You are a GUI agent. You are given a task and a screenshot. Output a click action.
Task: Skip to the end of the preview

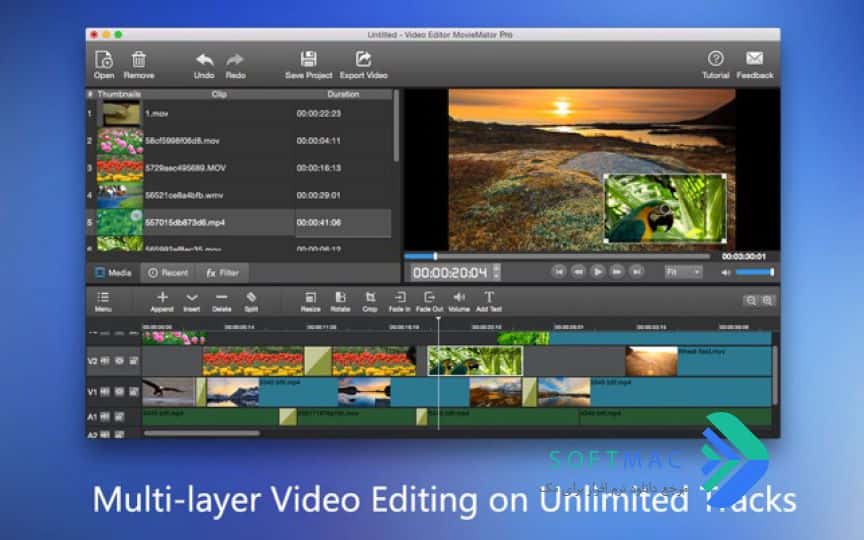636,272
